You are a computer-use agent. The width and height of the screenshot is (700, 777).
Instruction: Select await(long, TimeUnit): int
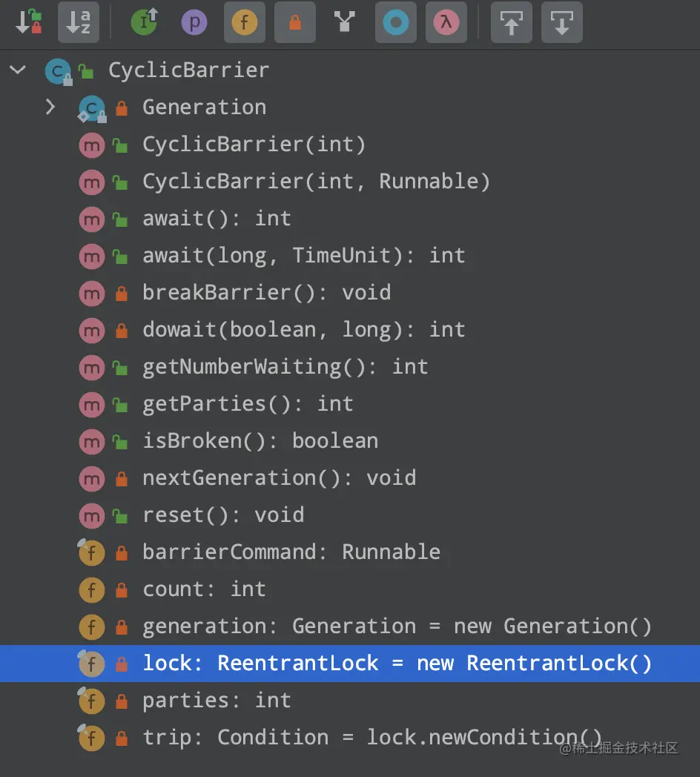pyautogui.click(x=350, y=256)
